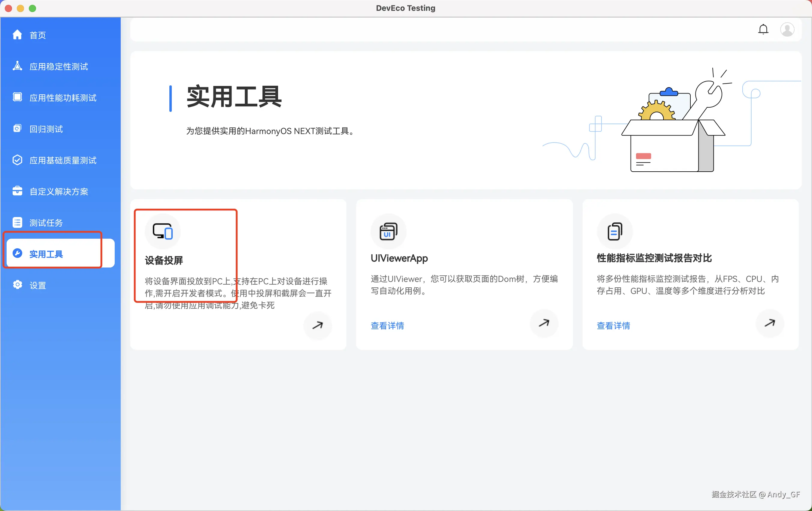Go to 应用稳定性测试 sidebar item
This screenshot has width=812, height=511.
coord(58,66)
